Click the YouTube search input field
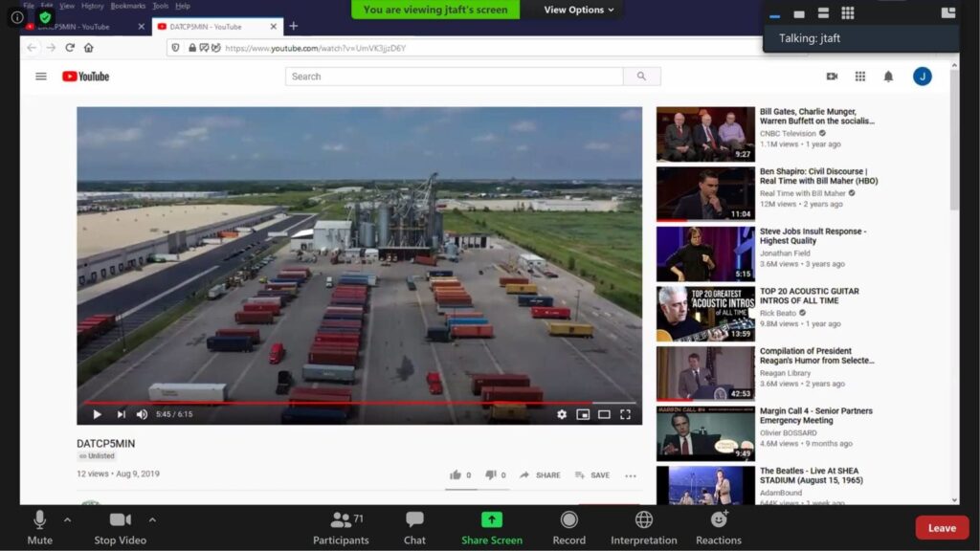The height and width of the screenshot is (551, 980). point(455,77)
